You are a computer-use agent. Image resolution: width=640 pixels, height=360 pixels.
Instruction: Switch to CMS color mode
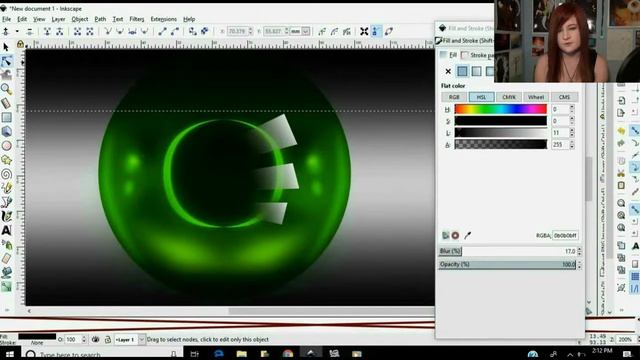point(564,97)
